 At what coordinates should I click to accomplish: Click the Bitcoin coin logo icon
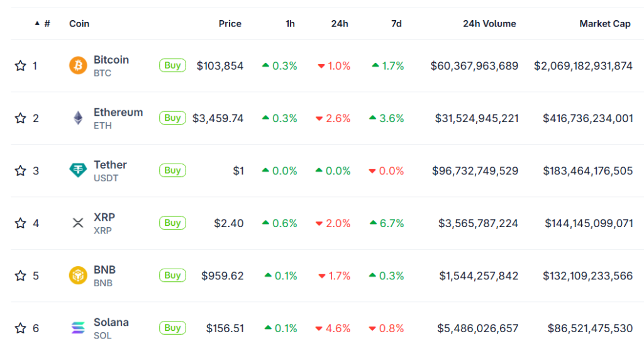coord(78,65)
